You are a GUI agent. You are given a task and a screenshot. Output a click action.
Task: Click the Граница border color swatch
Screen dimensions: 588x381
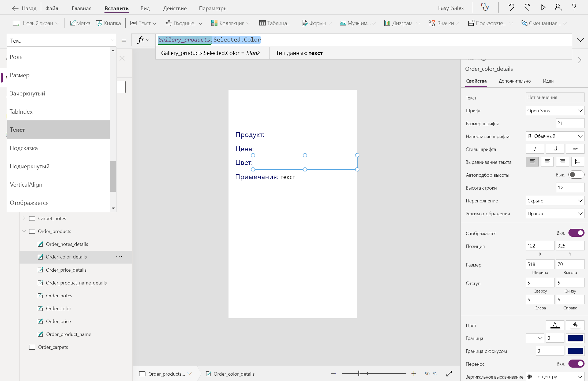pyautogui.click(x=575, y=338)
